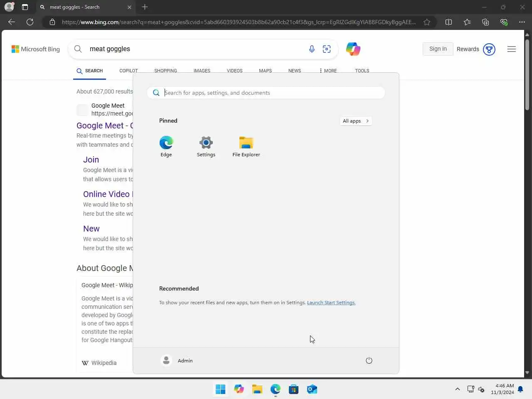
Task: Open Collections in the Edge toolbar
Action: pyautogui.click(x=485, y=22)
